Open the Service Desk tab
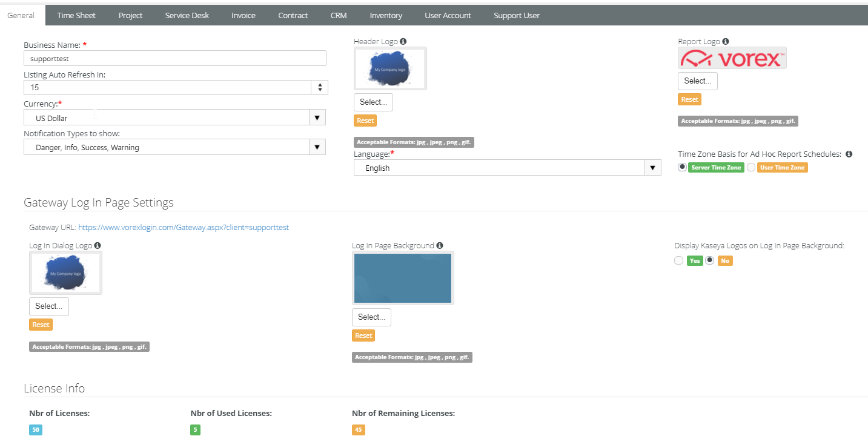Viewport: 868px width, 436px height. [x=187, y=15]
